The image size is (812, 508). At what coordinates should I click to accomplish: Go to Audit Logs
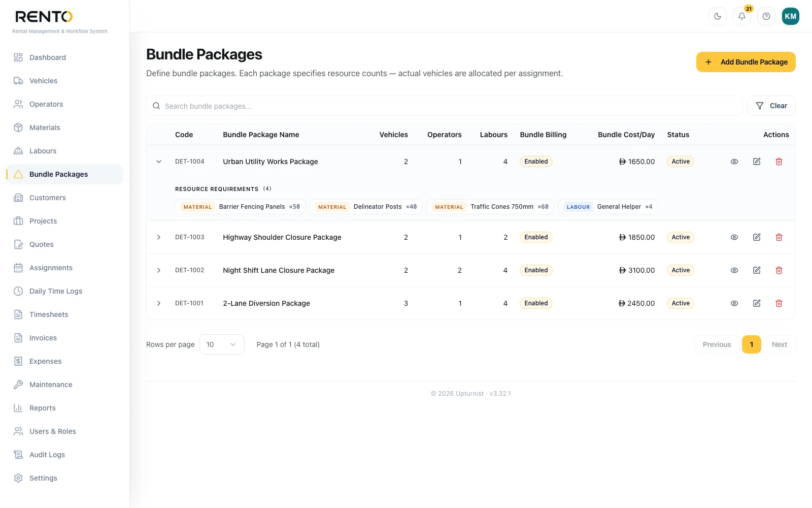point(64,455)
